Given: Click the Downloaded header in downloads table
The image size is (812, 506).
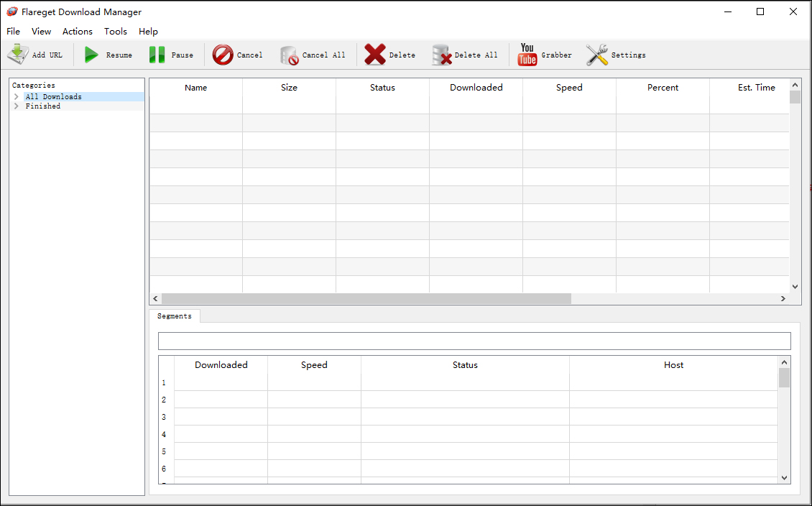Looking at the screenshot, I should point(476,88).
